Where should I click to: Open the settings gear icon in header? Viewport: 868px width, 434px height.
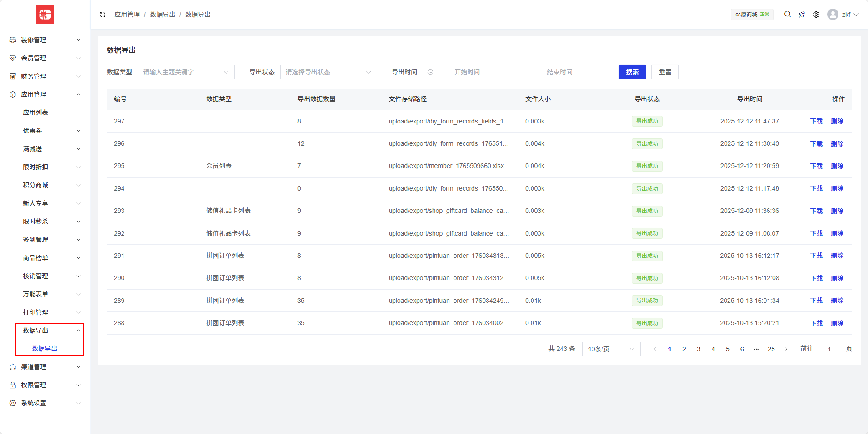click(816, 15)
